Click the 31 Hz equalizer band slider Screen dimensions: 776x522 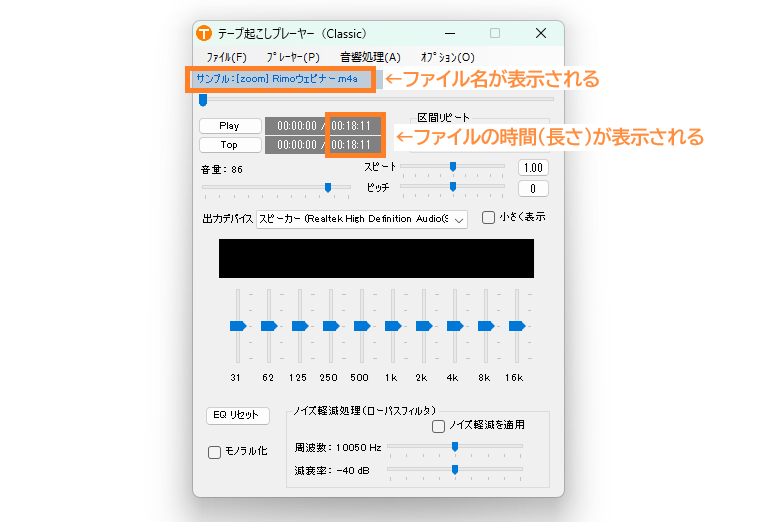tap(237, 326)
